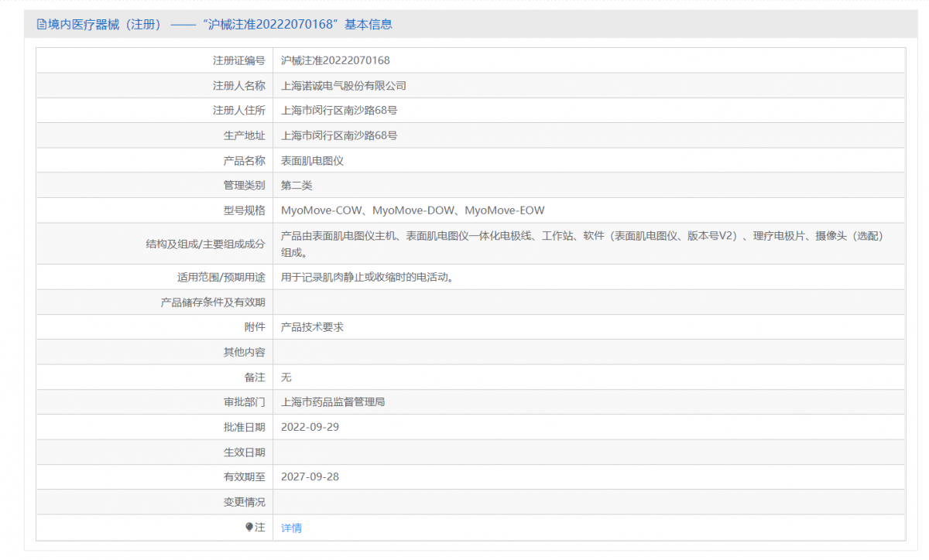The image size is (929, 560).
Task: Click the 其他内容 label
Action: pyautogui.click(x=245, y=352)
